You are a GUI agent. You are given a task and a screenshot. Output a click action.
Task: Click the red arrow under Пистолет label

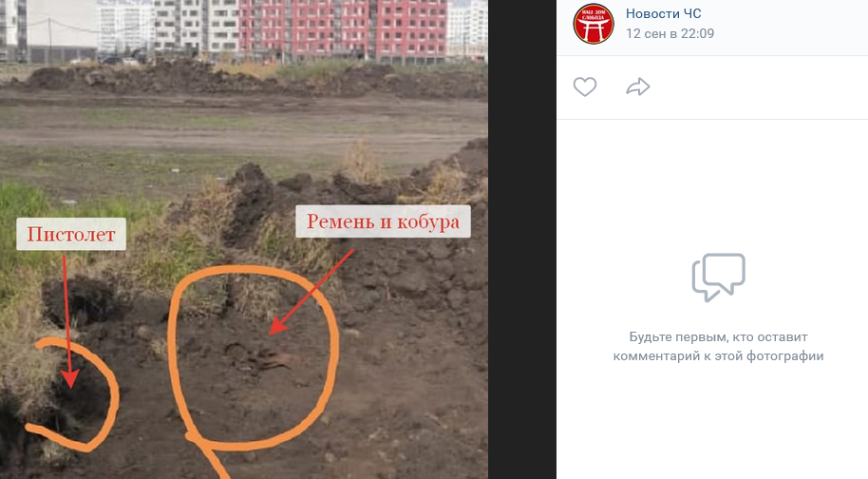67,321
